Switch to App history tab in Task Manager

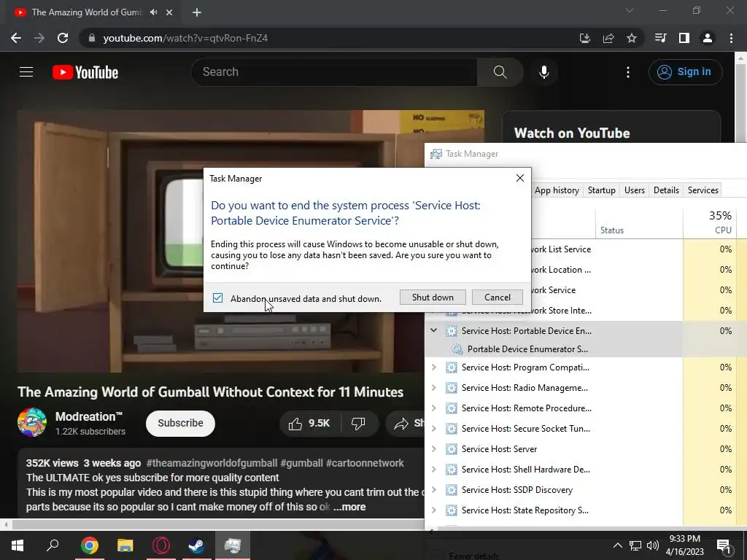[x=557, y=190]
